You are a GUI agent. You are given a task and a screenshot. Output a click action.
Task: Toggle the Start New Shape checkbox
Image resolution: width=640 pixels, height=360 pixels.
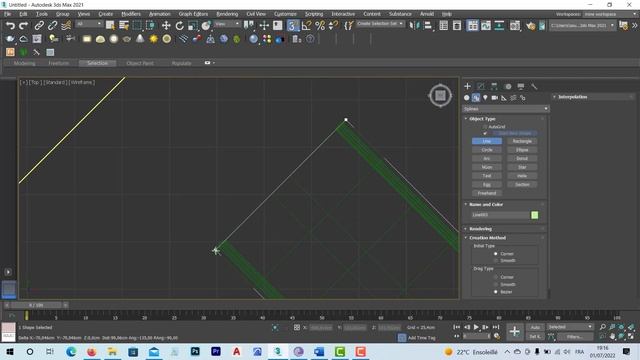485,133
